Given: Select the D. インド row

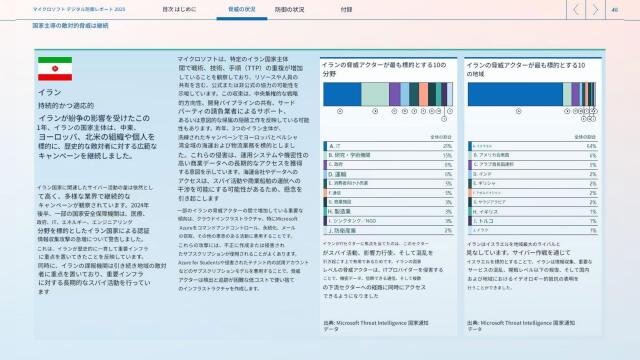Looking at the screenshot, I should point(533,174).
